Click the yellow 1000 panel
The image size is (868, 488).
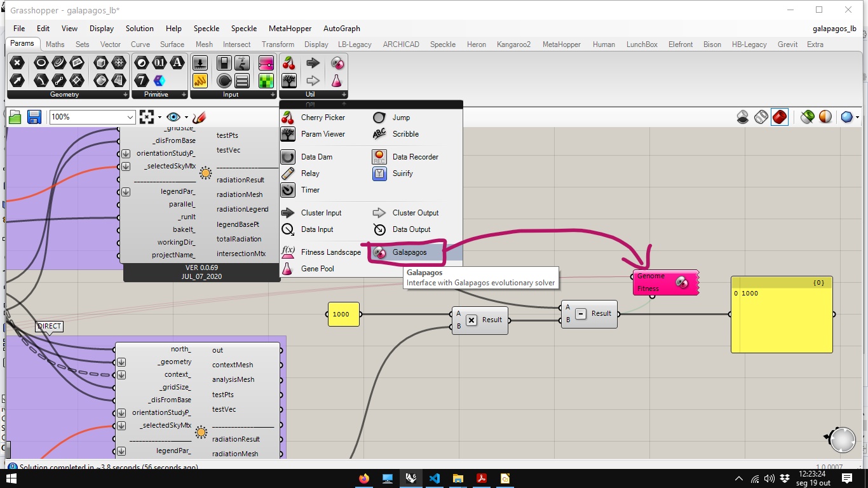(344, 314)
